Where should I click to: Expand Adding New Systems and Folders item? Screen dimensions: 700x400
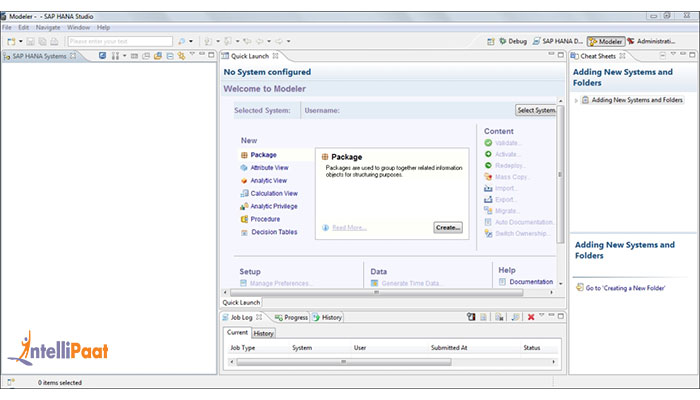[576, 100]
